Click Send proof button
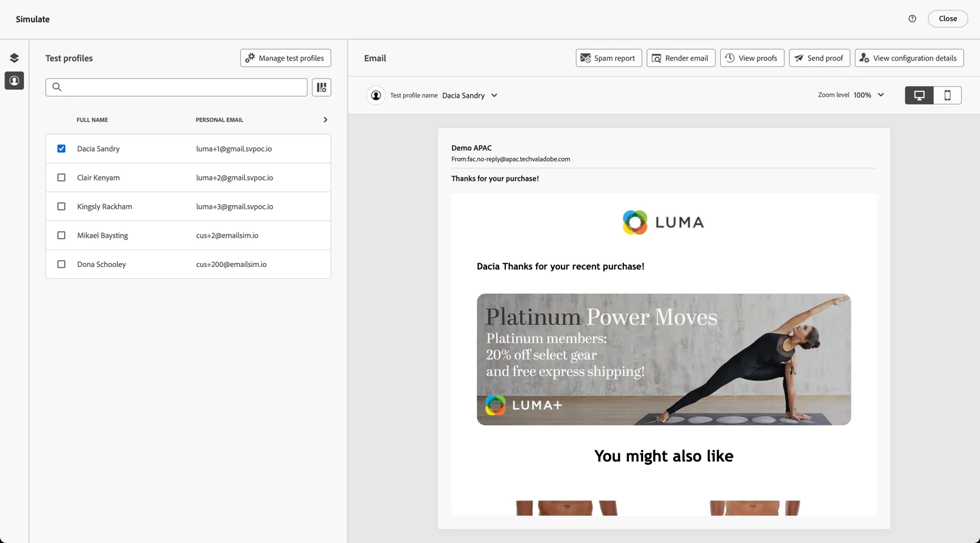Viewport: 980px width, 543px height. [x=819, y=58]
